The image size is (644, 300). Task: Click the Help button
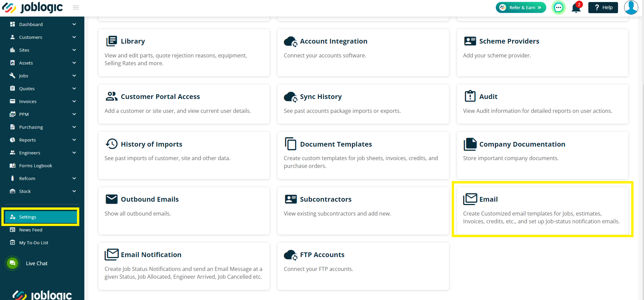tap(603, 7)
